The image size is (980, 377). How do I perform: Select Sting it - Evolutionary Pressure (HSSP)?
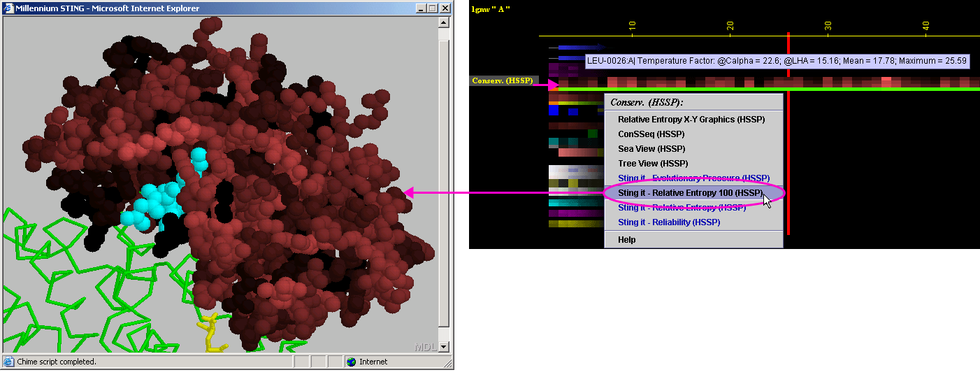click(x=693, y=178)
